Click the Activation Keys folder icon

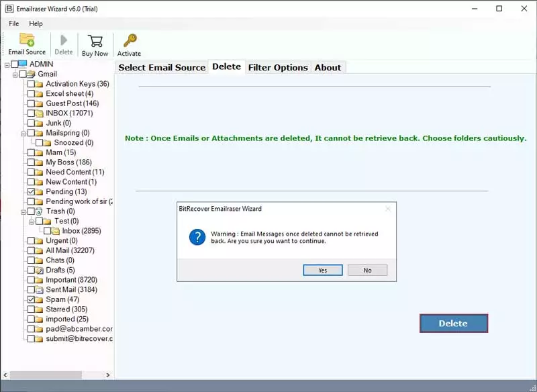tap(39, 84)
